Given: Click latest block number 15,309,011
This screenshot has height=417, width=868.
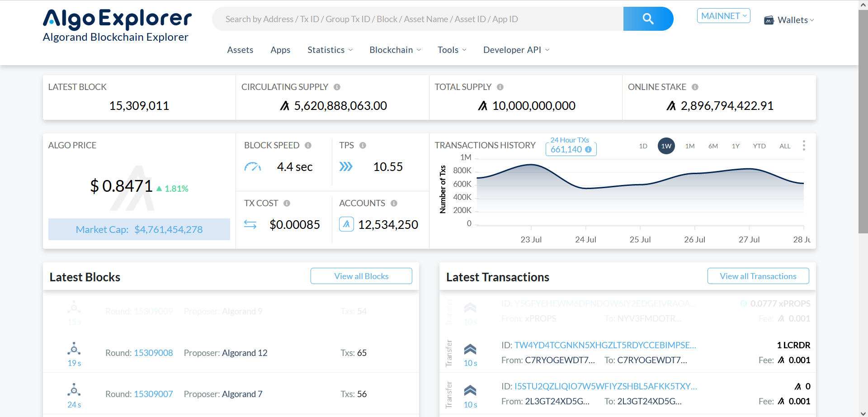Looking at the screenshot, I should (x=139, y=106).
